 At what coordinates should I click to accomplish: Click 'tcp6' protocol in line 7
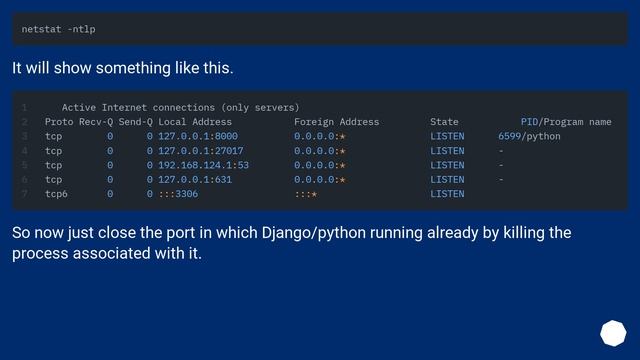click(x=56, y=193)
